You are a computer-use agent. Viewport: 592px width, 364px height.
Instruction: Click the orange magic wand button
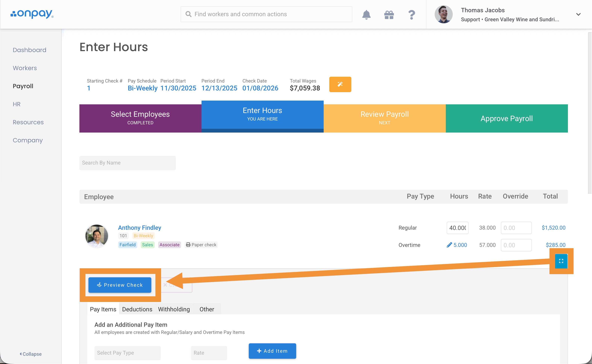tap(340, 84)
